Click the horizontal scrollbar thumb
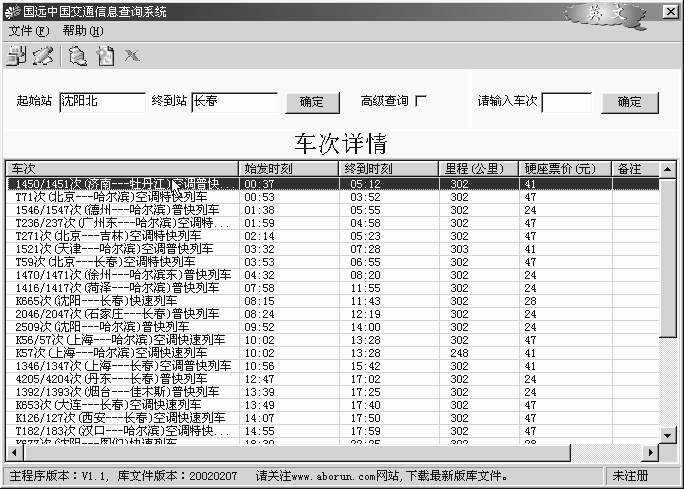The height and width of the screenshot is (489, 684). pyautogui.click(x=296, y=452)
